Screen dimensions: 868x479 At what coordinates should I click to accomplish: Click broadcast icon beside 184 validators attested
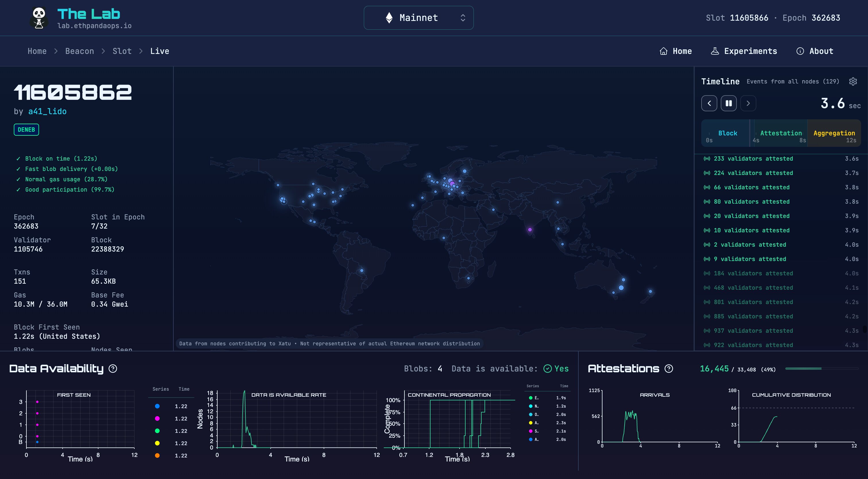point(707,273)
